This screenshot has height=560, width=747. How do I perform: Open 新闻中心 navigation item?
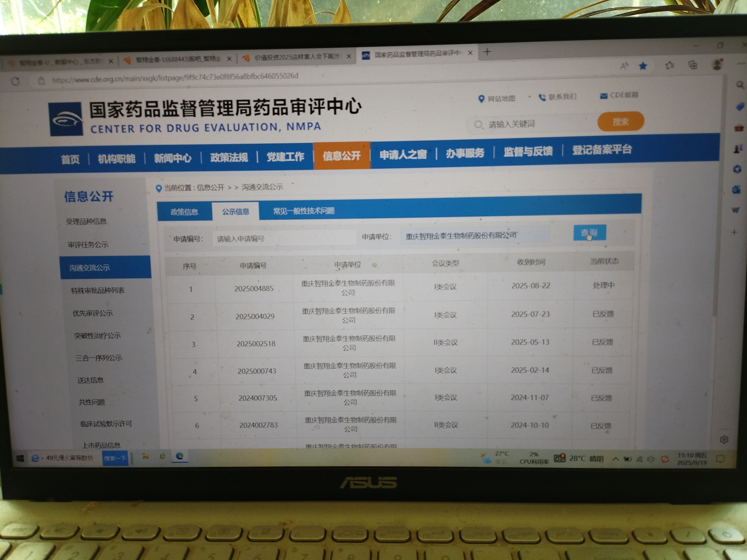(x=173, y=158)
